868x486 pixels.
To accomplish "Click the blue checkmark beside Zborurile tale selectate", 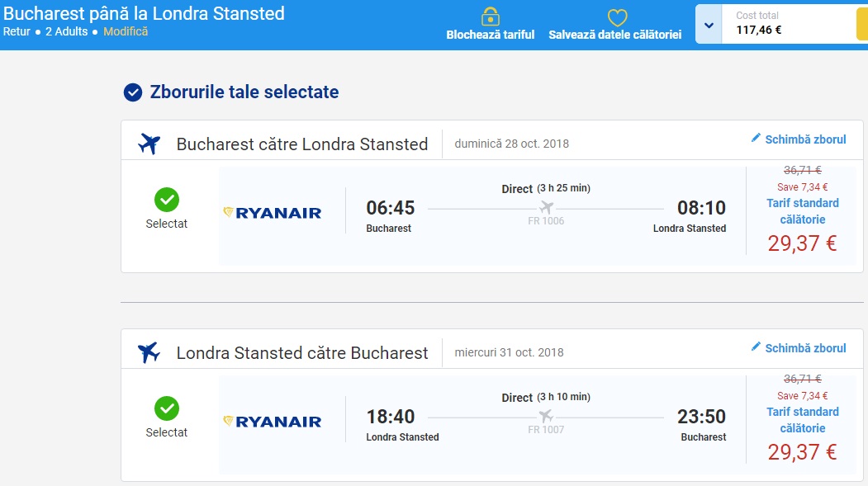I will coord(133,92).
